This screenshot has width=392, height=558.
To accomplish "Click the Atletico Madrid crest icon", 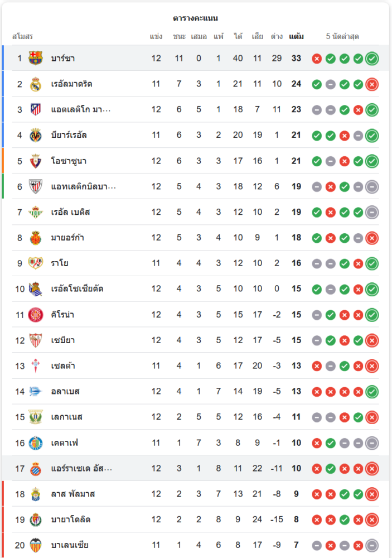I will [x=36, y=109].
